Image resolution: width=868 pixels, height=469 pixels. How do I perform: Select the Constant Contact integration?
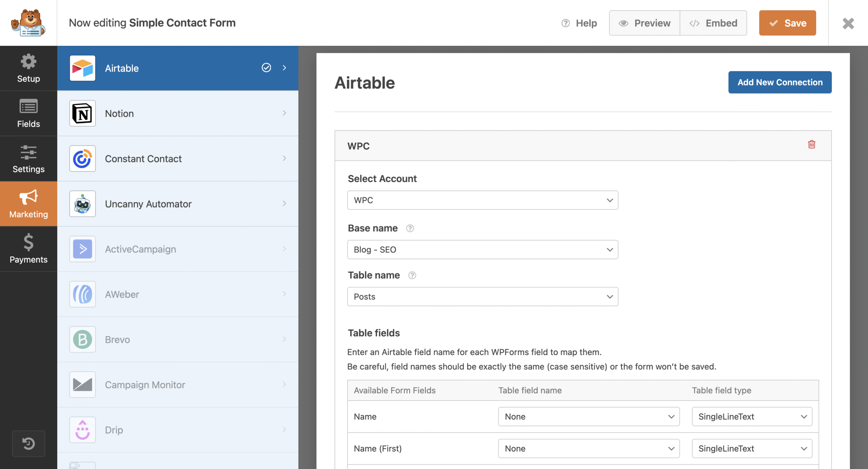tap(178, 159)
